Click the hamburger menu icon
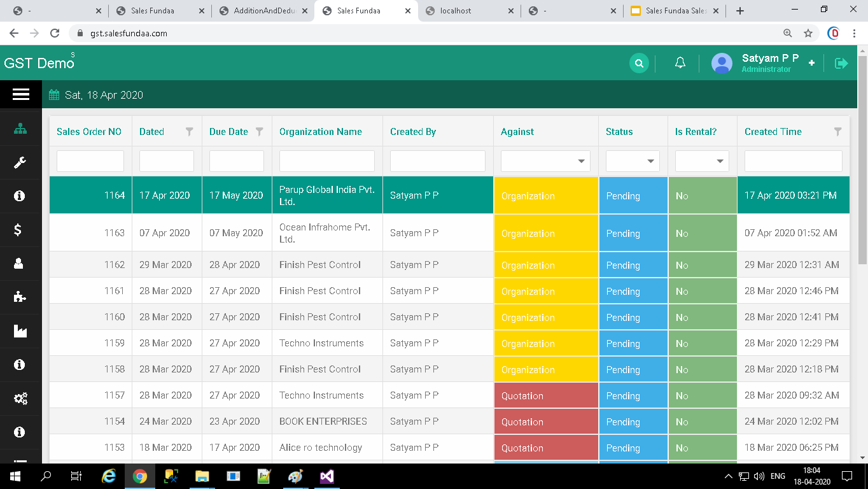Image resolution: width=868 pixels, height=489 pixels. point(21,94)
